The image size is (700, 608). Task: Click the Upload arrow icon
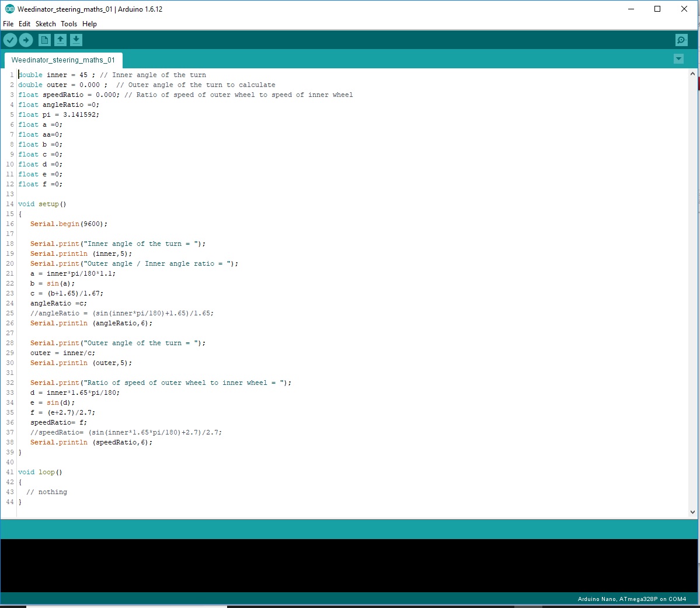pos(26,40)
